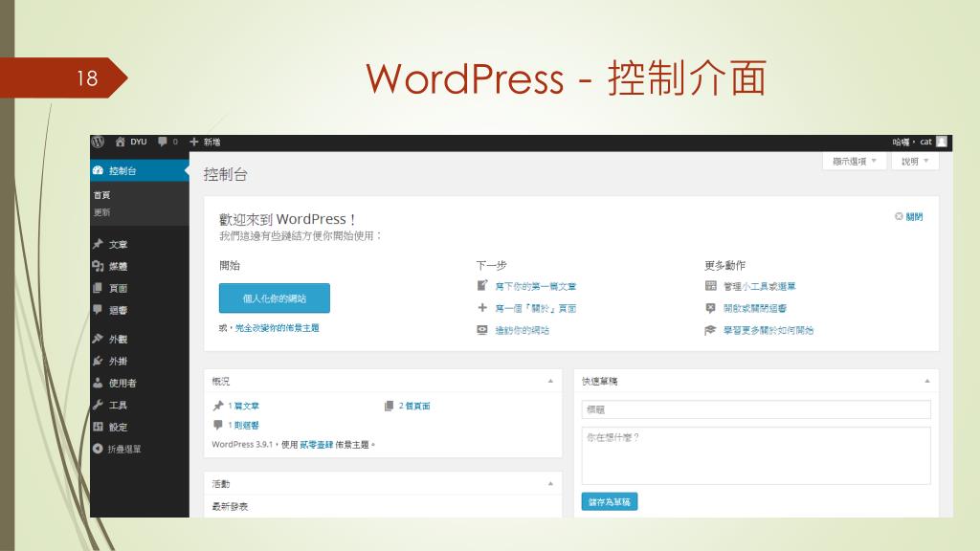Follow the 完全改變你的佈景主題 link
Image resolution: width=980 pixels, height=551 pixels.
point(277,328)
